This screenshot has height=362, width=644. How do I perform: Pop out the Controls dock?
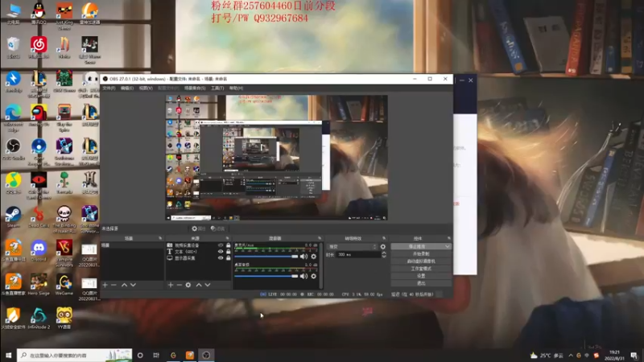tap(449, 238)
